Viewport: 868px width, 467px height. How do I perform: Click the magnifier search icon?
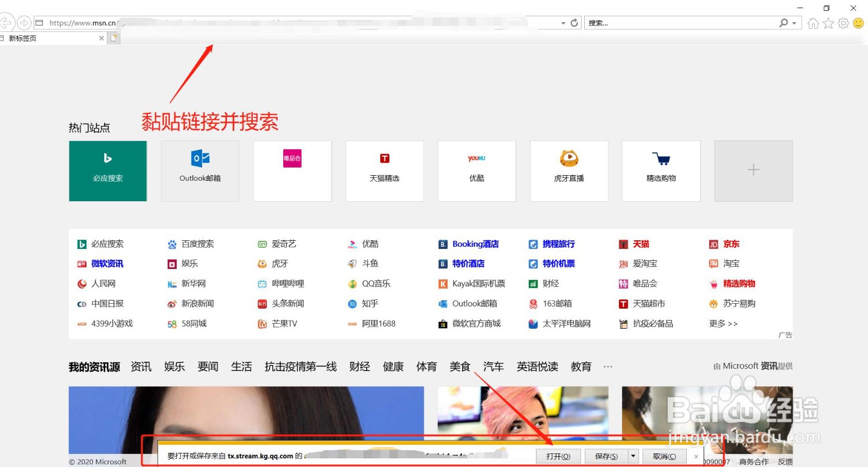(x=783, y=23)
